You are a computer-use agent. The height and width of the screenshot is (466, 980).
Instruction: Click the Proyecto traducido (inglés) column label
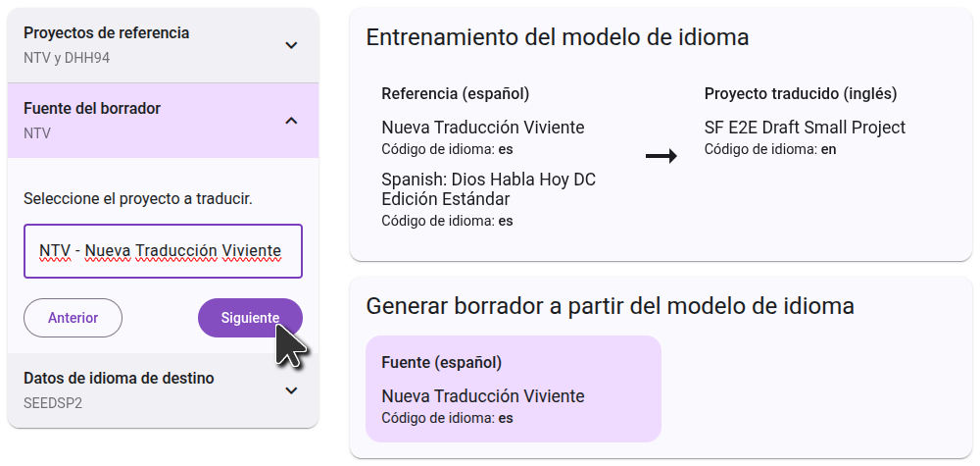coord(801,94)
